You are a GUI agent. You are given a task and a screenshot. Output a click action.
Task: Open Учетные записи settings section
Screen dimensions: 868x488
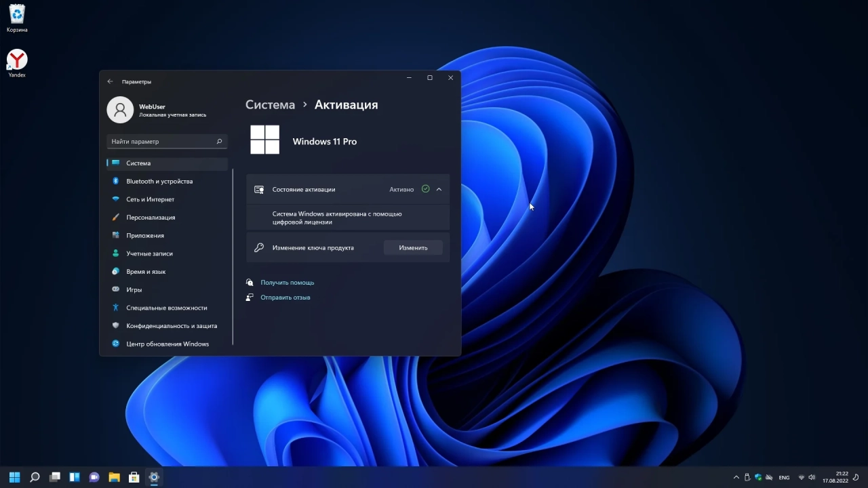pos(167,253)
